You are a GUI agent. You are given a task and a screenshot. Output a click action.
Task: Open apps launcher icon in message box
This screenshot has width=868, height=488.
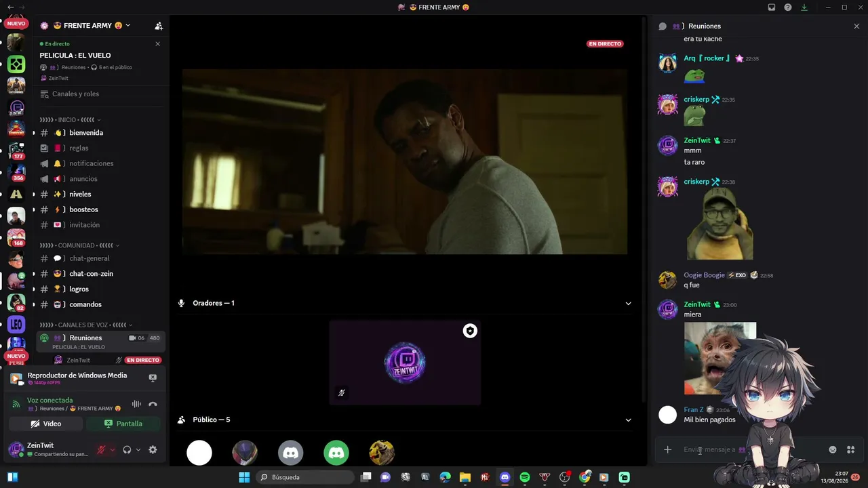click(x=850, y=449)
